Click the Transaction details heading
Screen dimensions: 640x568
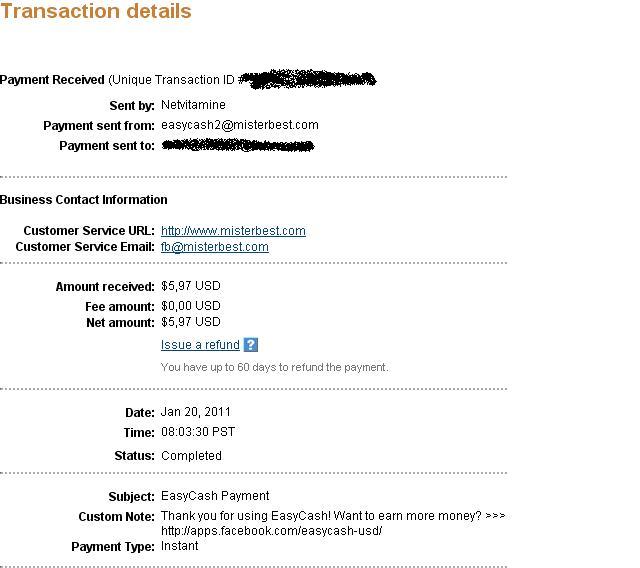click(95, 12)
